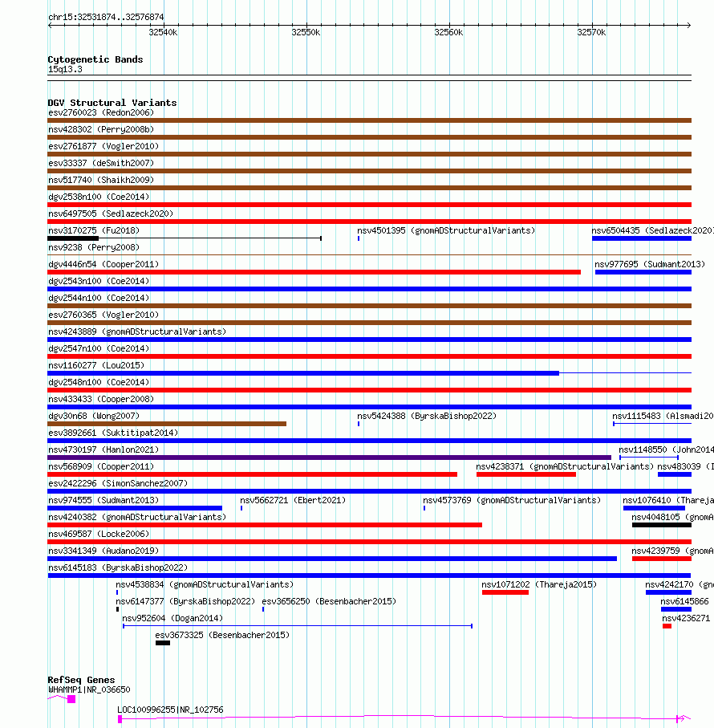Select the nsv5424388 (ByrskaBishop2022) marker
Screen dimensions: 714x728
point(359,424)
